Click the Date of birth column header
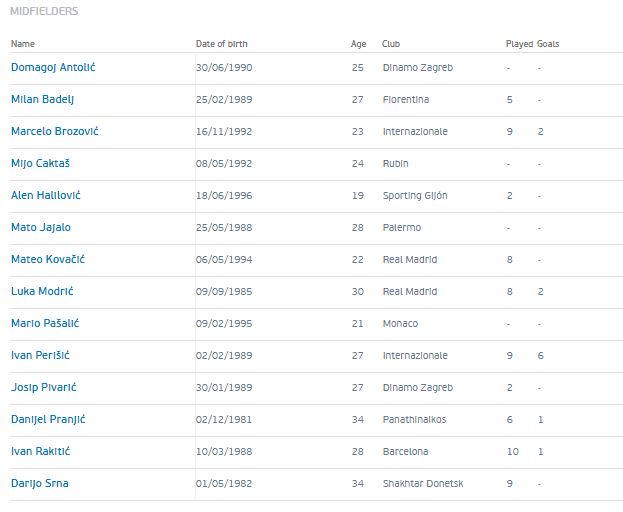Viewport: 623px width, 512px height. (222, 44)
